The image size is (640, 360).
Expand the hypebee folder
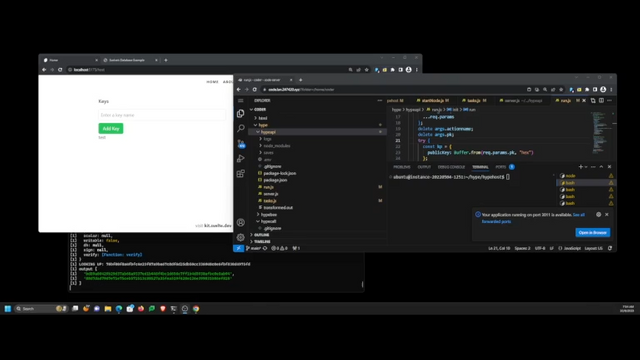pos(269,214)
